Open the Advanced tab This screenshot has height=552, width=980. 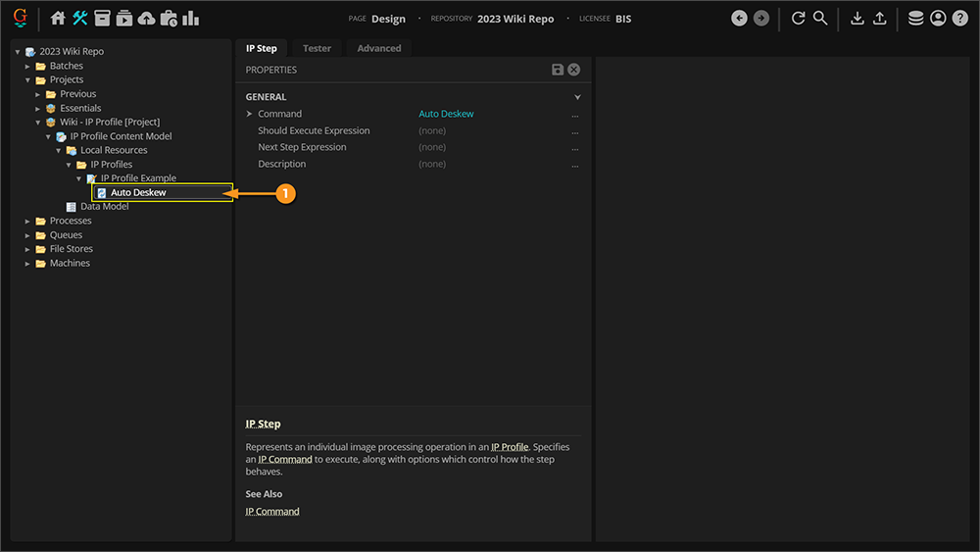[x=378, y=48]
